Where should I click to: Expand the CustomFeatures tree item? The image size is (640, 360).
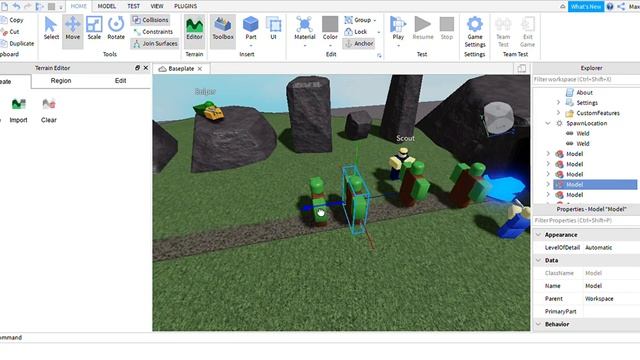point(558,113)
